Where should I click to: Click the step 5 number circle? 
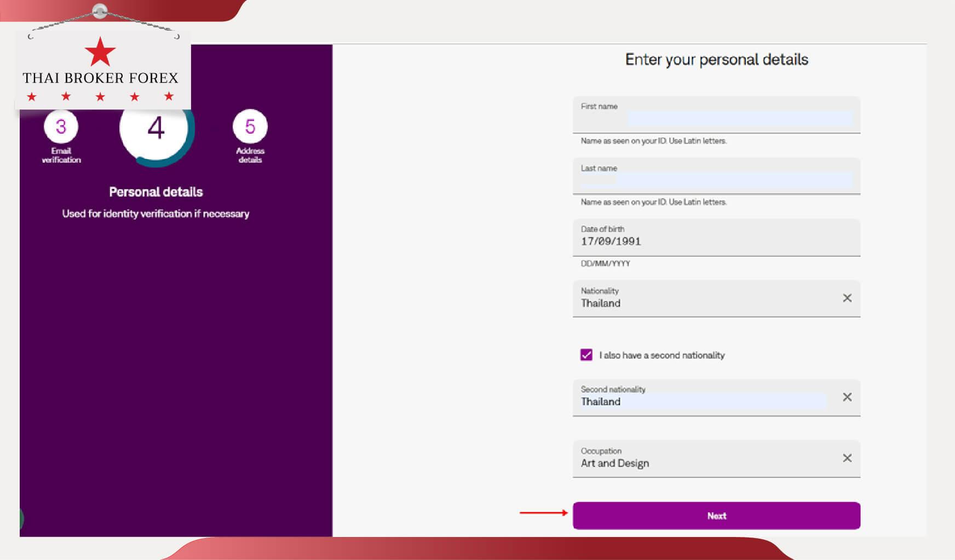pos(250,127)
